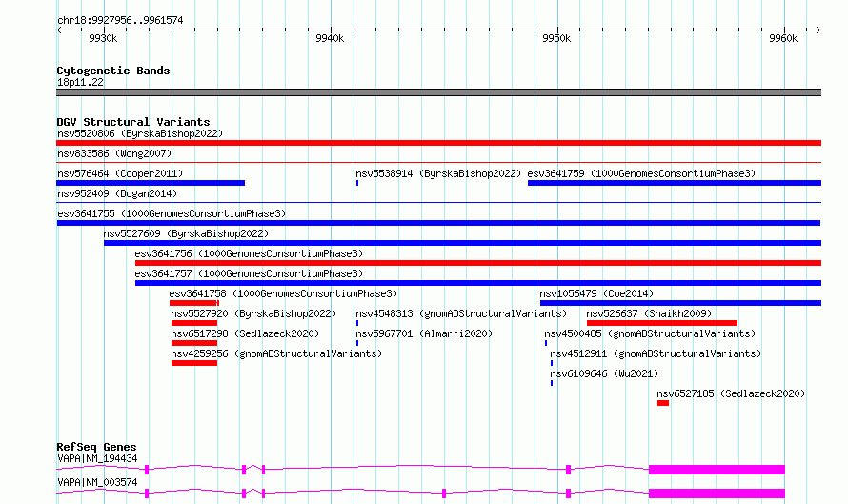Image resolution: width=848 pixels, height=504 pixels.
Task: Click nsv1056479 (Coe2014) label
Action: click(x=596, y=293)
